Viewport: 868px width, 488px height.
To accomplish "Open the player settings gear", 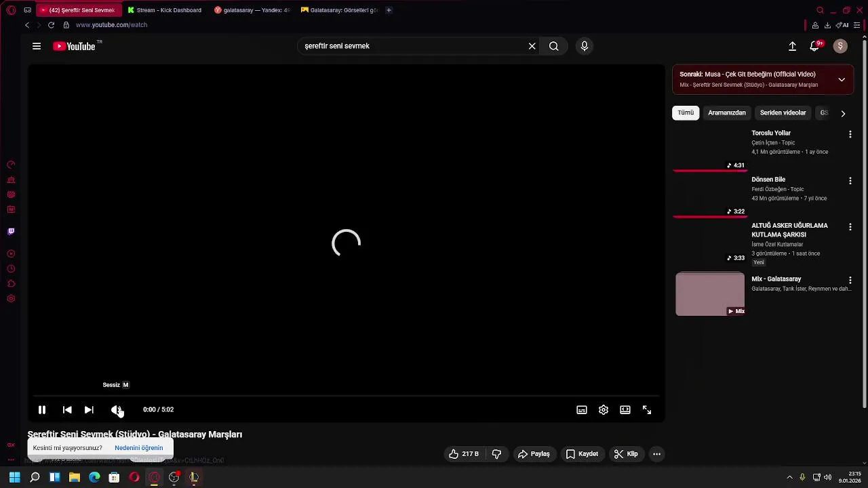I will pos(604,409).
